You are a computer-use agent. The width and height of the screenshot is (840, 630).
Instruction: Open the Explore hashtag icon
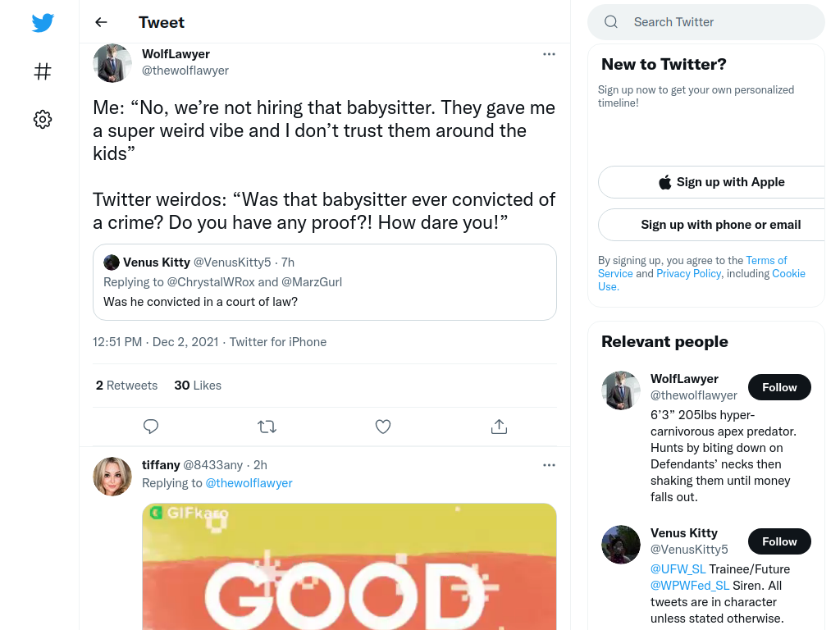43,71
